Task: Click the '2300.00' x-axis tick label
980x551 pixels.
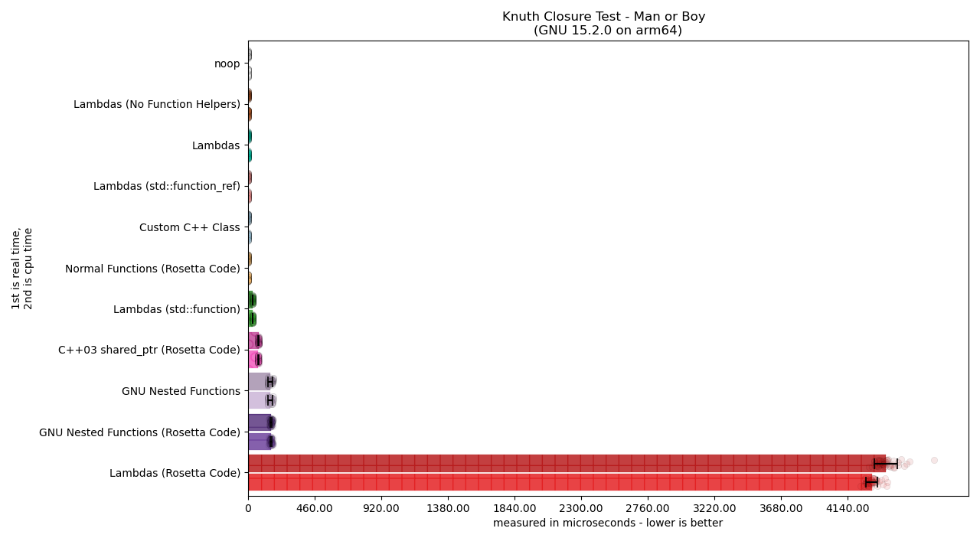Action: [581, 508]
